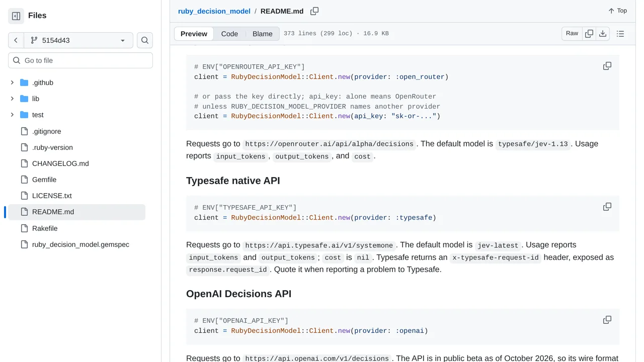Image resolution: width=644 pixels, height=362 pixels.
Task: Click the CHANGELOG.md file icon
Action: click(x=24, y=163)
